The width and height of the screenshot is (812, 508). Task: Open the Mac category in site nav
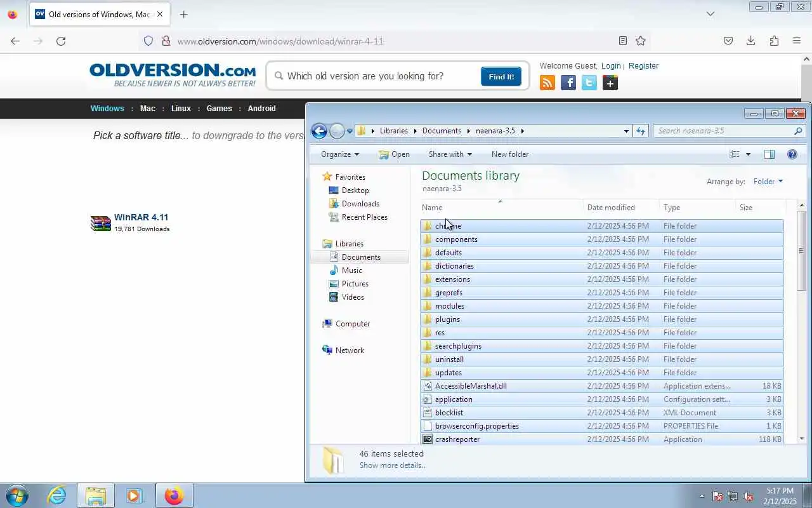148,109
